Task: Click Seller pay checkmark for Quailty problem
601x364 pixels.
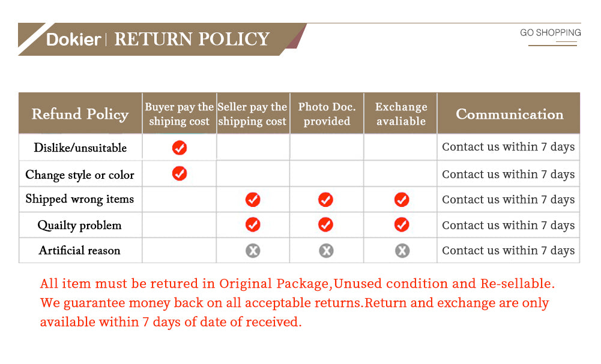Action: [x=253, y=225]
